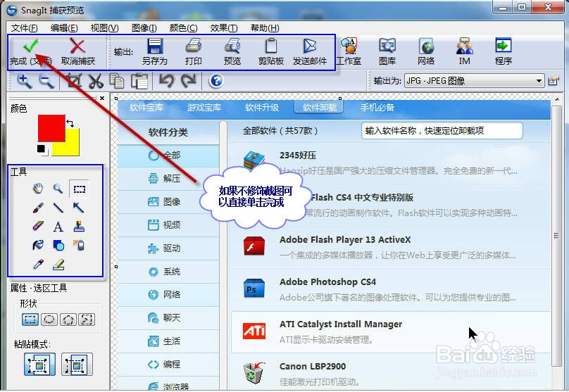Click the swap colors arrow icon
Screen dimensions: 569x392
(x=70, y=123)
